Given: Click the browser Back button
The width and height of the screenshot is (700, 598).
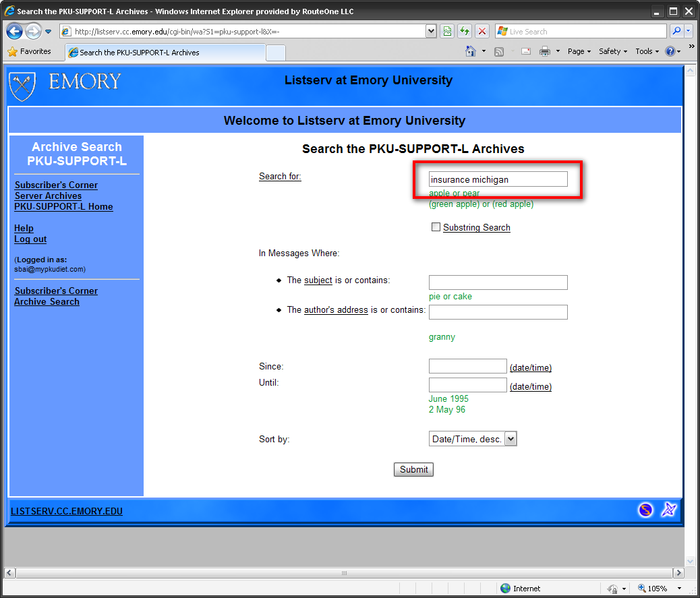Looking at the screenshot, I should 14,31.
